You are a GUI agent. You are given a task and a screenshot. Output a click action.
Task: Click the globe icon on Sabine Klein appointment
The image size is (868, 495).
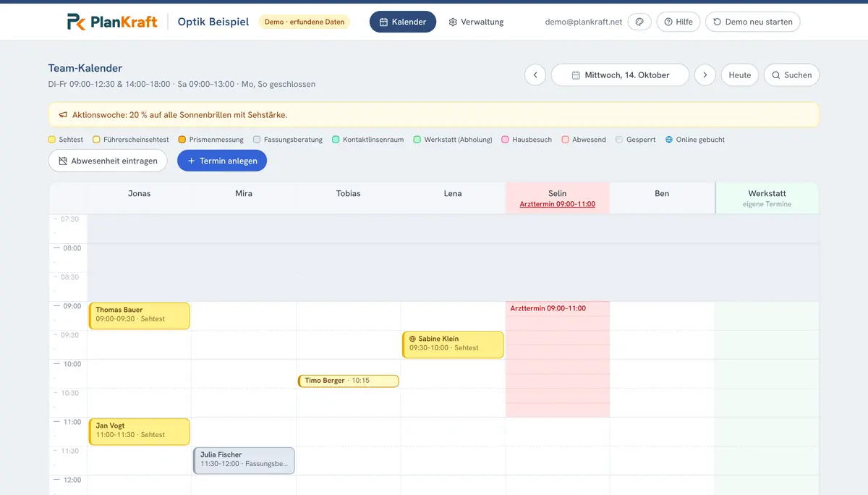pos(412,339)
